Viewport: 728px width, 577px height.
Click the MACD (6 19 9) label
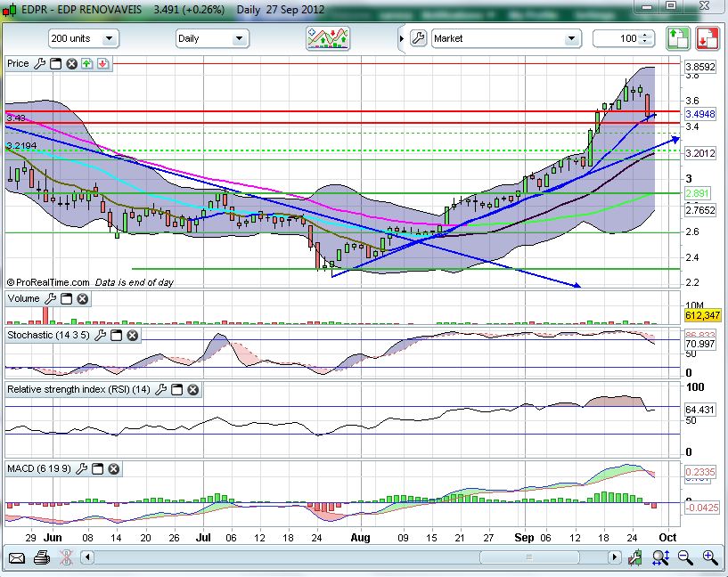39,469
